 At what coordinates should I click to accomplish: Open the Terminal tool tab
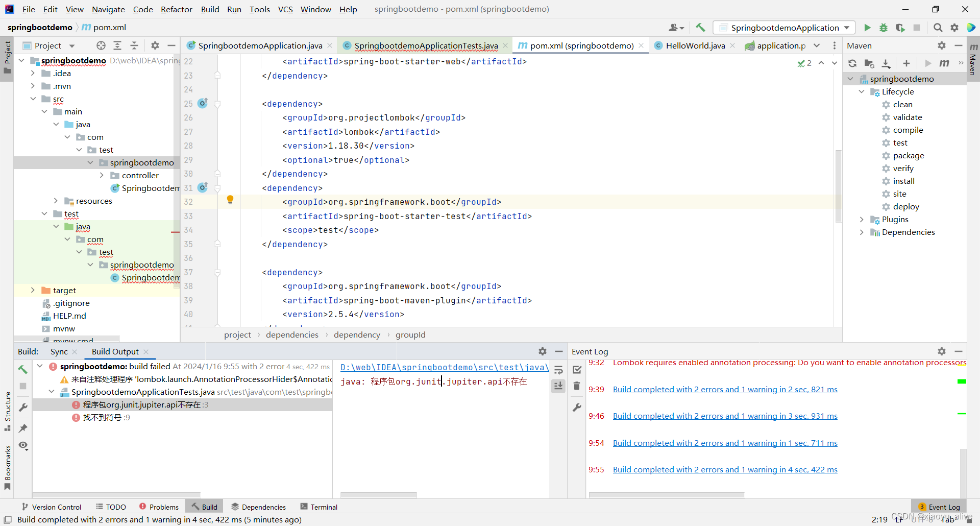(319, 507)
